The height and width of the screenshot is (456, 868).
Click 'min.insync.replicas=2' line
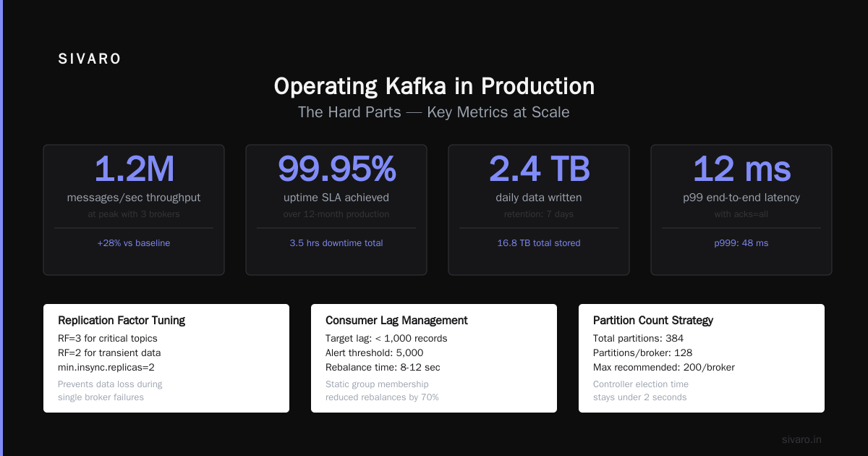[x=106, y=368]
